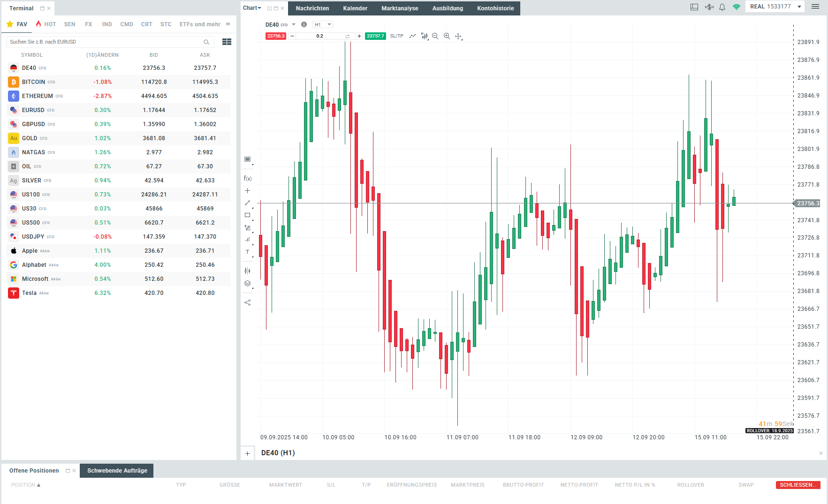The image size is (828, 504).
Task: Select the US100 row in the watchlist
Action: tap(119, 195)
